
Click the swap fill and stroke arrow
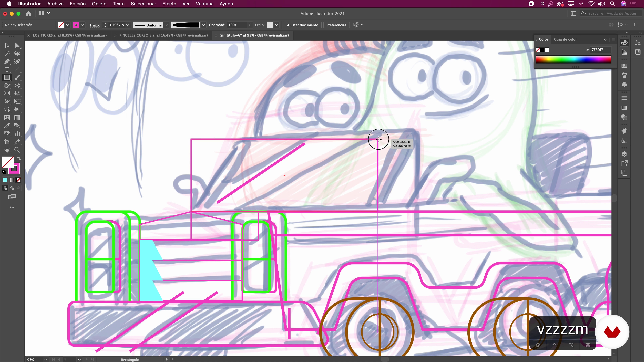(19, 159)
